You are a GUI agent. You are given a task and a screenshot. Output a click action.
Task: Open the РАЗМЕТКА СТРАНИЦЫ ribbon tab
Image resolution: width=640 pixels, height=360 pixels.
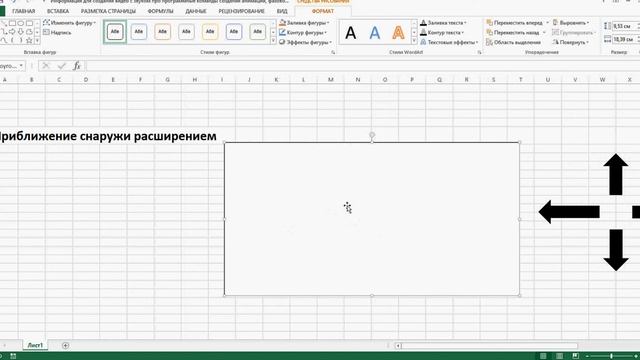coord(108,11)
